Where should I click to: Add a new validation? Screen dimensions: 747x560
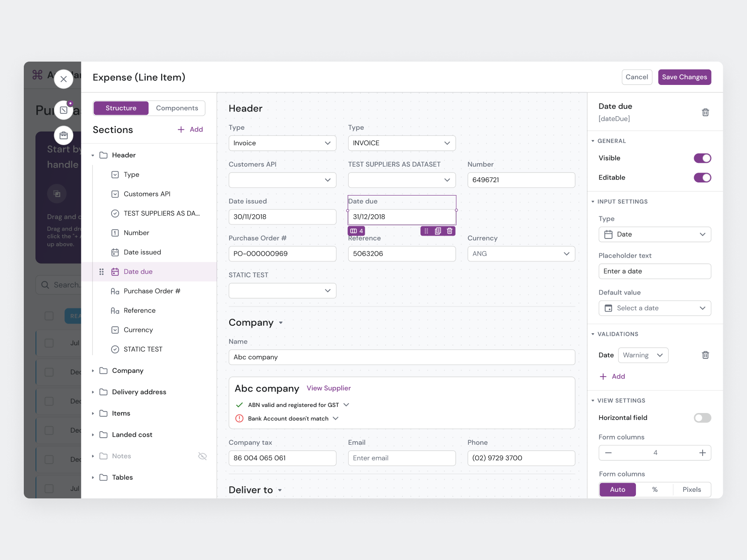pyautogui.click(x=612, y=377)
